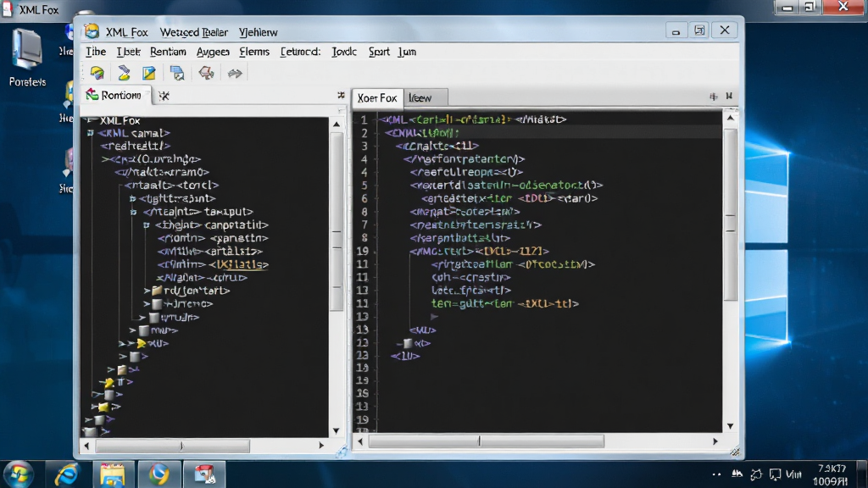Select the Porefevs desktop computer icon
The image size is (868, 488).
point(27,58)
